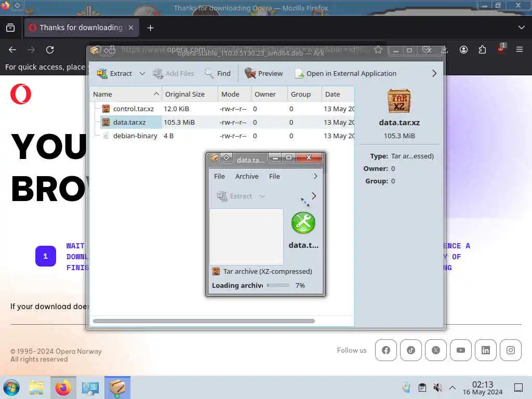532x399 pixels.
Task: Click disabled Extract button in small window
Action: coord(235,196)
